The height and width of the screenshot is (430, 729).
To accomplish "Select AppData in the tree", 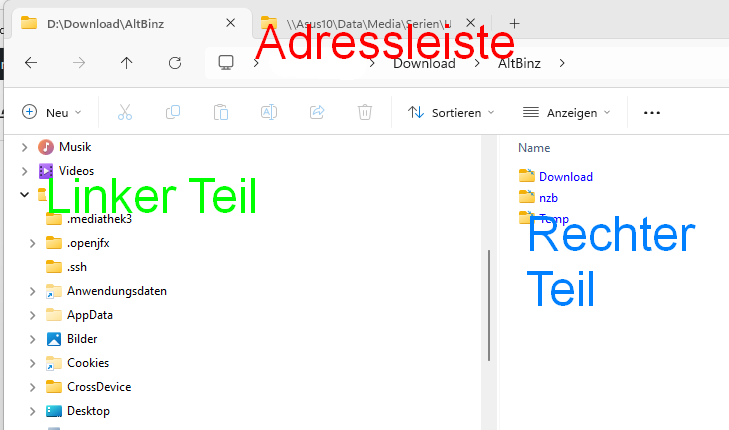I will pos(90,315).
